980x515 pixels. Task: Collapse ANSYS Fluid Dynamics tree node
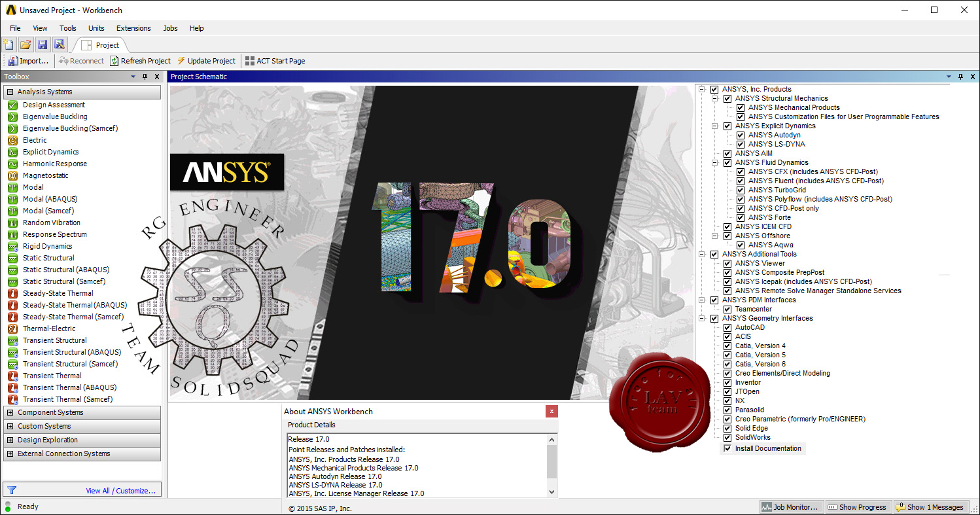click(715, 162)
